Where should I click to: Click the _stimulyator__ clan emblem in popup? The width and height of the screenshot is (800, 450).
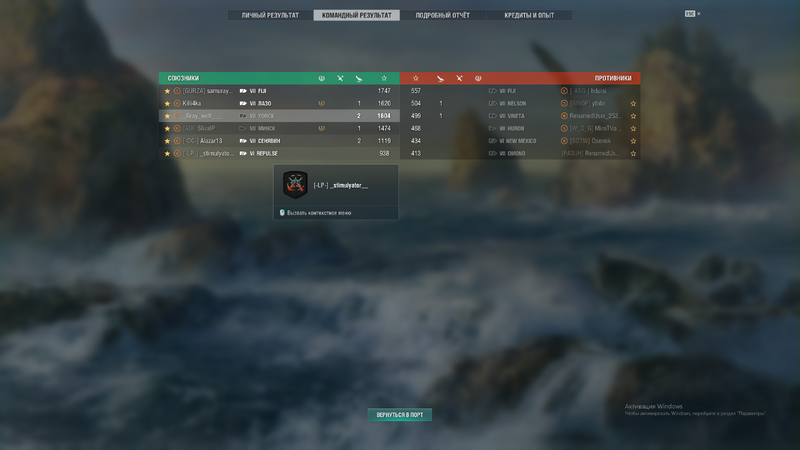[x=295, y=185]
